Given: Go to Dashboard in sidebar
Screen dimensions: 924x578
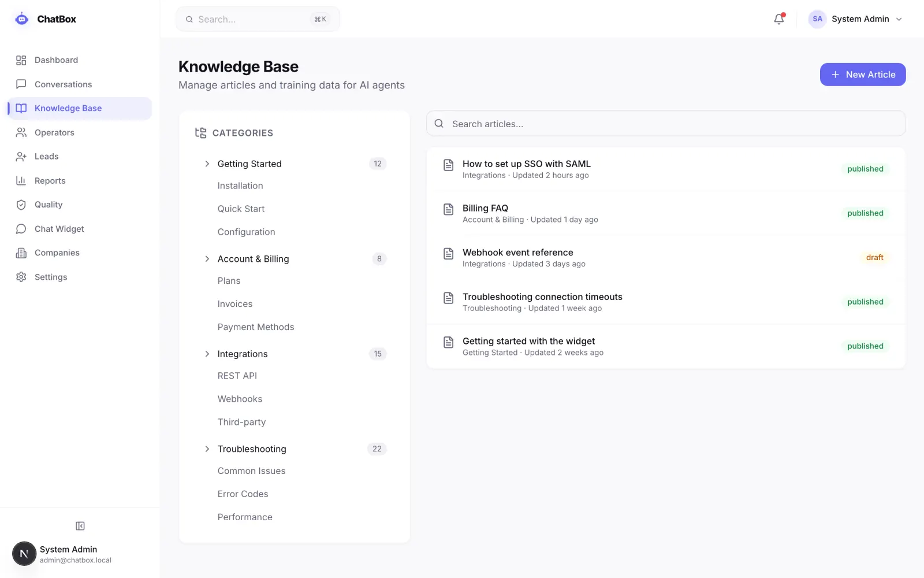Looking at the screenshot, I should [x=80, y=60].
